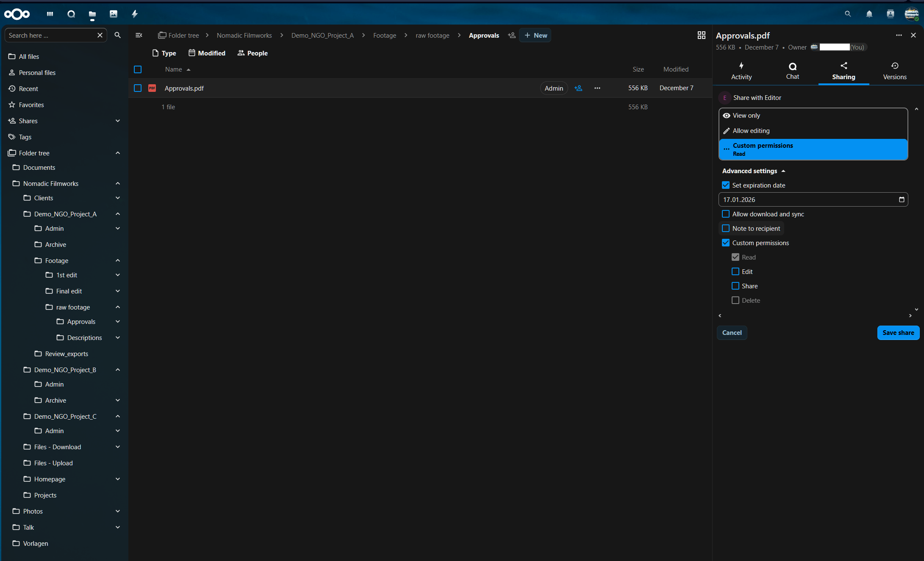This screenshot has height=561, width=924.
Task: Click the Cancel button
Action: [732, 333]
